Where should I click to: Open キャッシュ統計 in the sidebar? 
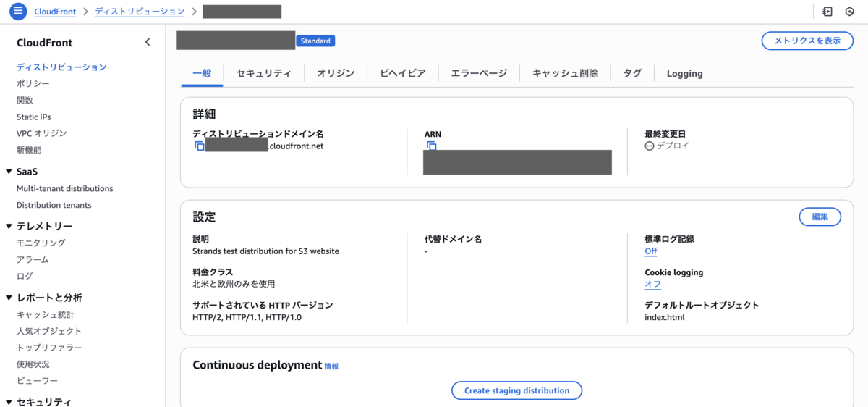tap(46, 315)
